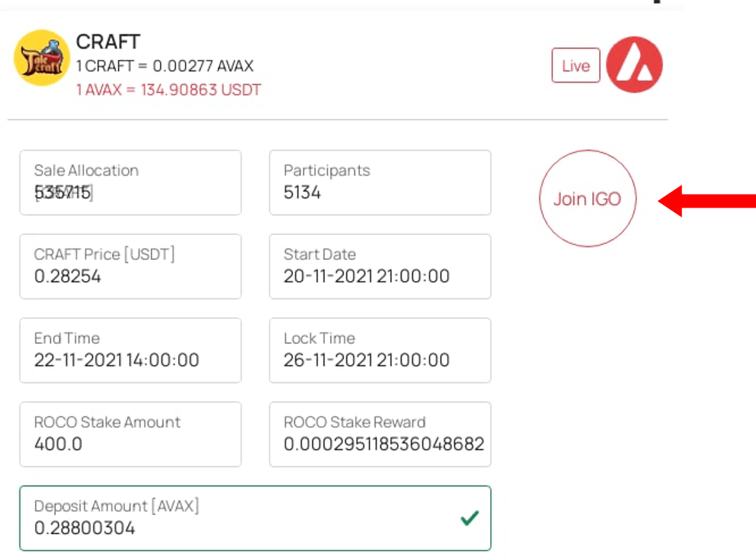Click the green checkmark in Deposit Amount
Screen dimensions: 756x559
[470, 518]
